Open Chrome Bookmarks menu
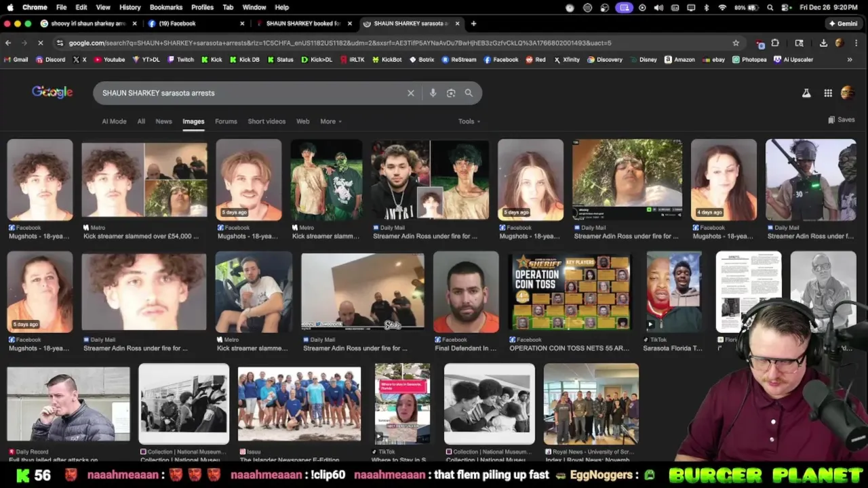The width and height of the screenshot is (868, 488). pos(166,7)
